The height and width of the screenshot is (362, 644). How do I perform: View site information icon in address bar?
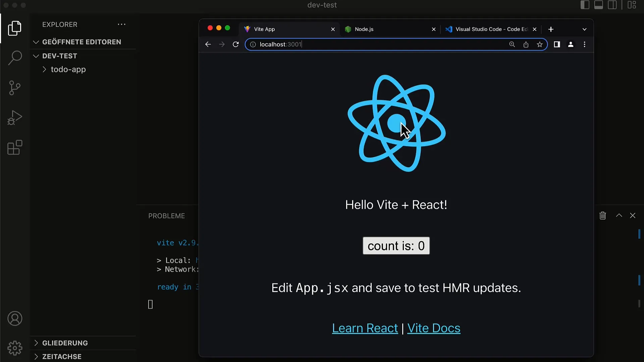tap(253, 44)
